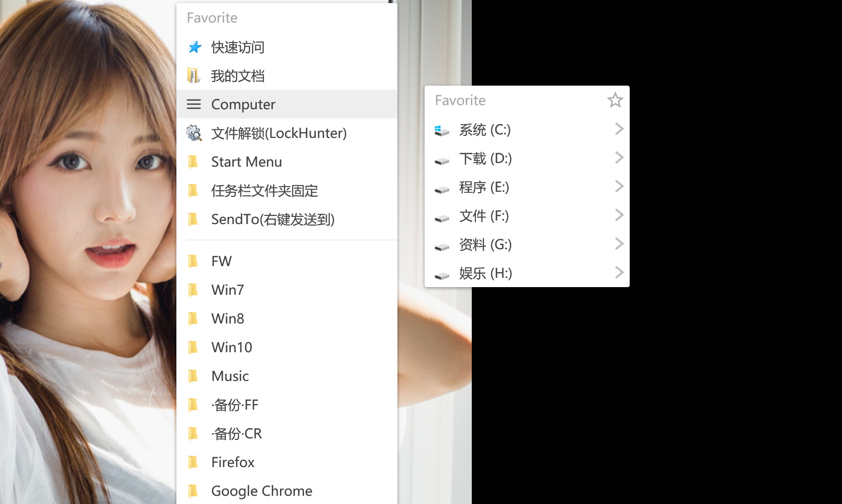Screen dimensions: 842x504
Task: Open the ·备份·FF folder entry
Action: [287, 405]
